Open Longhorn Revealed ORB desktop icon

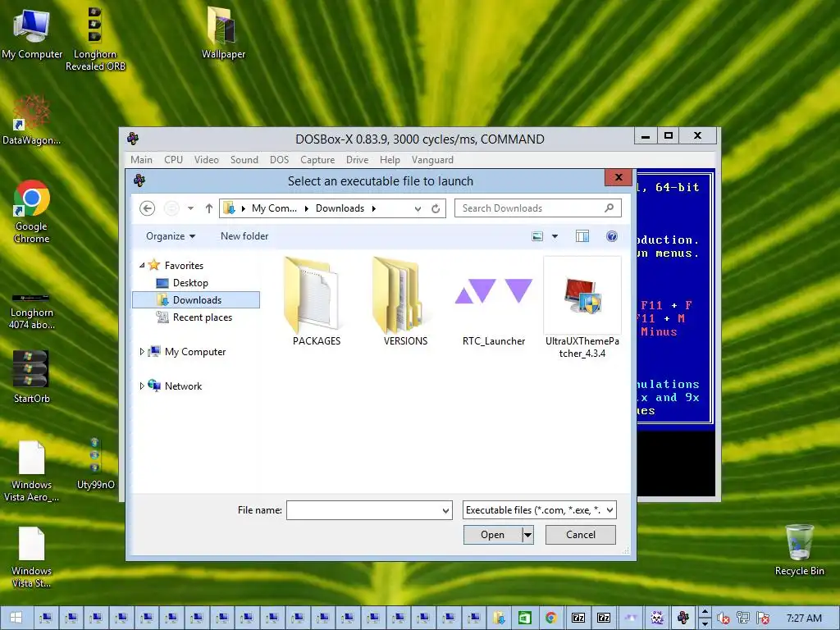[95, 39]
